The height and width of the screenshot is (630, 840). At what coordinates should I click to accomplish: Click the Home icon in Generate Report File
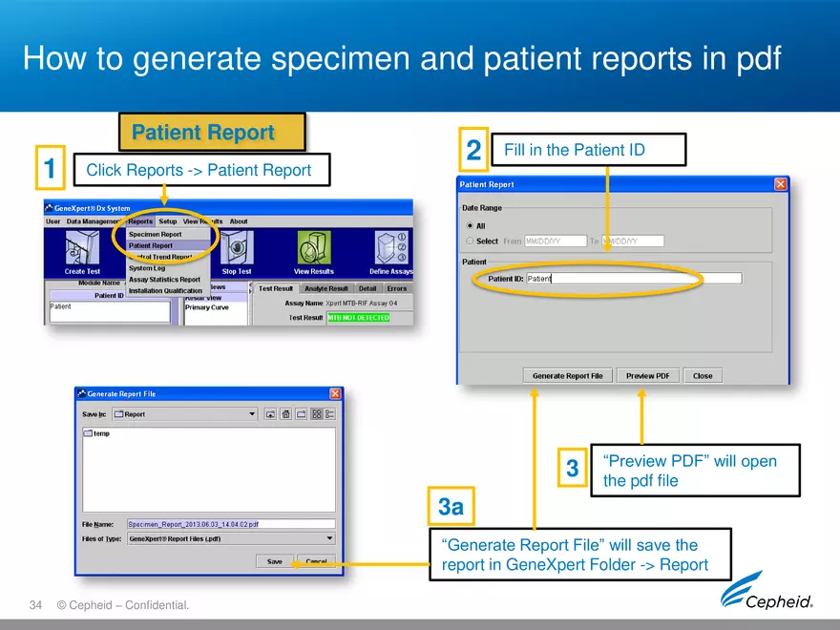[286, 414]
